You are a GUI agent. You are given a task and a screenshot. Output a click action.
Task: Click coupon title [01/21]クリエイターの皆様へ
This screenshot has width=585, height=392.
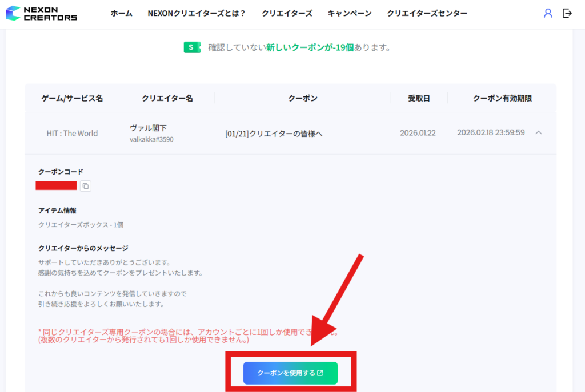coord(274,134)
